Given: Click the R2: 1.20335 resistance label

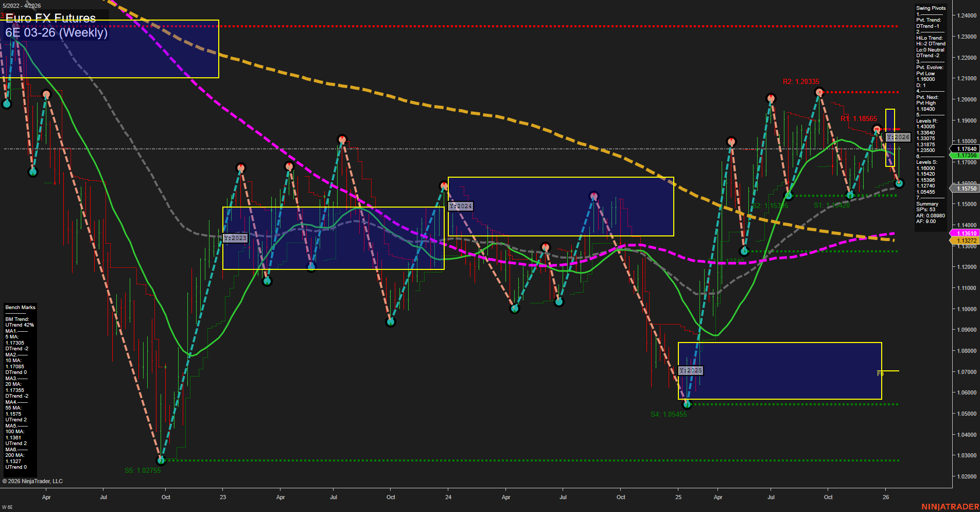Looking at the screenshot, I should pyautogui.click(x=801, y=81).
